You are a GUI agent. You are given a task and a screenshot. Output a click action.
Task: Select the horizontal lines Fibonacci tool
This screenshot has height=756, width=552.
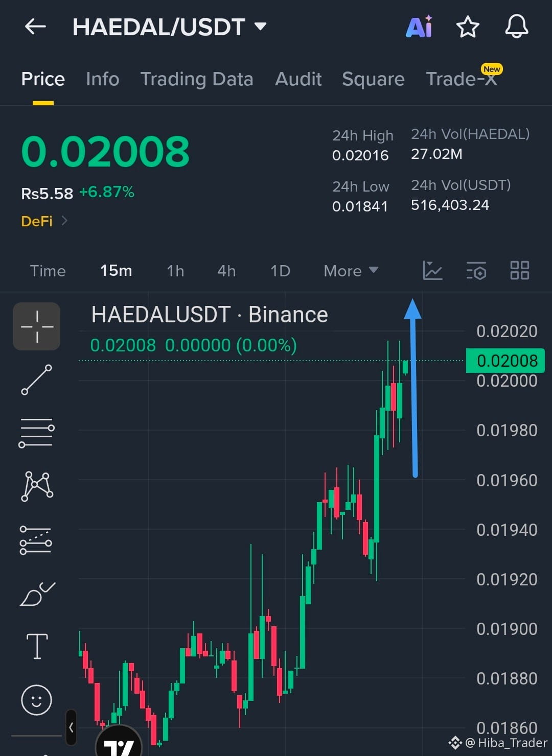click(x=37, y=433)
